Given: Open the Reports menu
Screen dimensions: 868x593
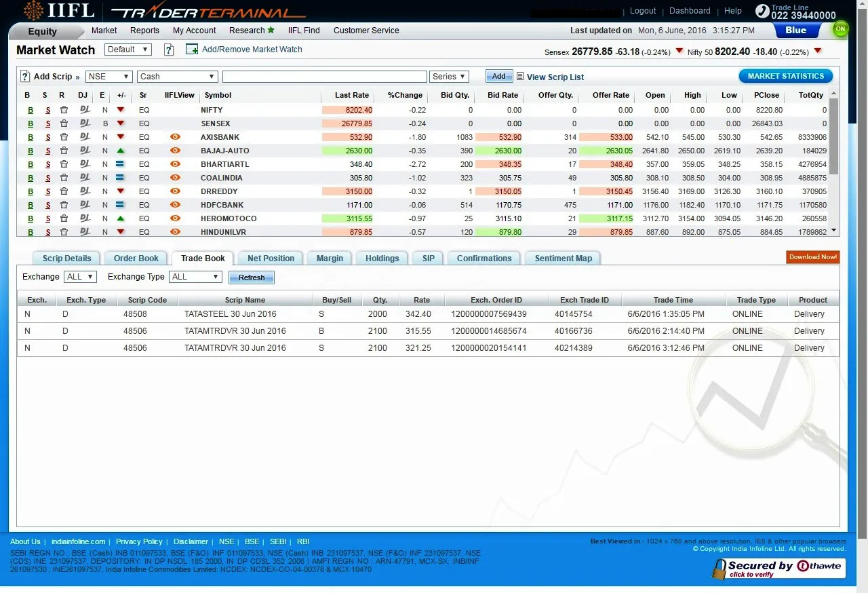Looking at the screenshot, I should tap(145, 31).
